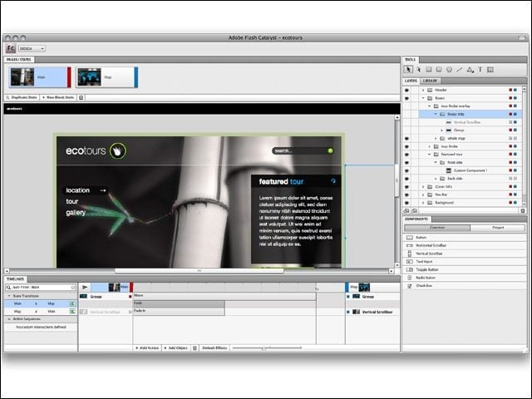Collapse the Action Sequences section
The width and height of the screenshot is (532, 399).
tap(9, 319)
